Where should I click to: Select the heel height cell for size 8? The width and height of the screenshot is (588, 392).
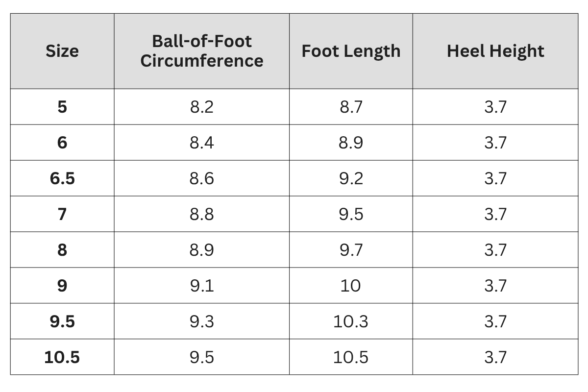[495, 250]
